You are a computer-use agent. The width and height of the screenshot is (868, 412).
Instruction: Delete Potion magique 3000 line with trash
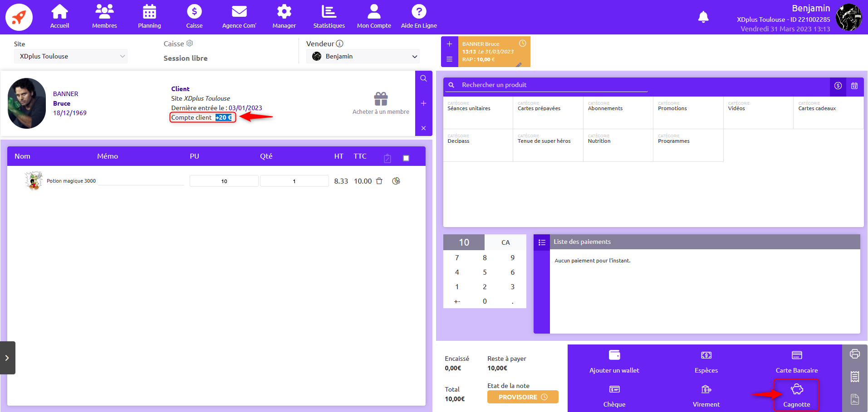pyautogui.click(x=379, y=181)
